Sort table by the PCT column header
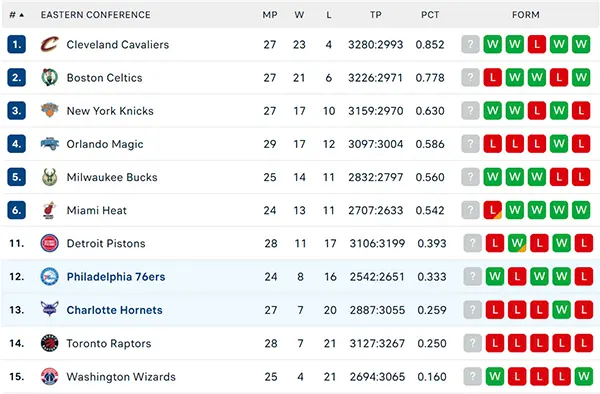 pyautogui.click(x=430, y=15)
